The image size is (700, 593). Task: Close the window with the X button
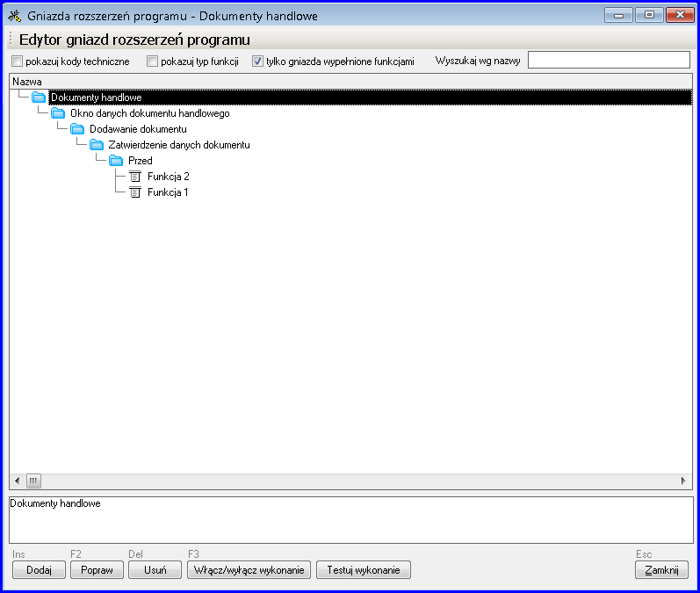coord(680,15)
